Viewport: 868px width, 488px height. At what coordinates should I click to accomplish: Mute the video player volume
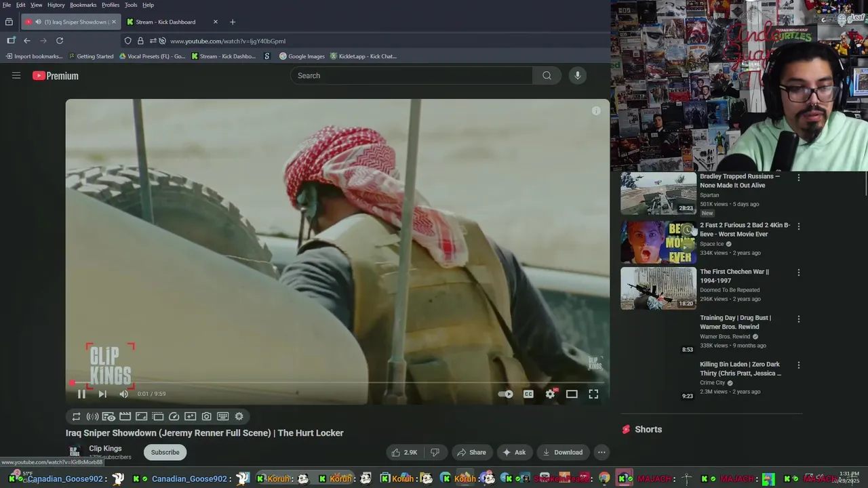[123, 394]
